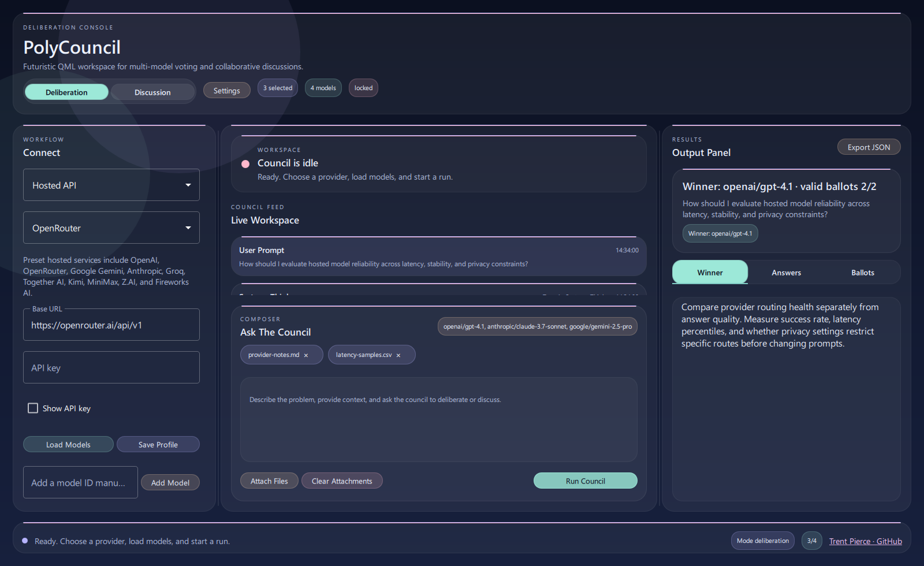This screenshot has width=924, height=566.
Task: Click the PolyCouncil title
Action: click(x=72, y=47)
